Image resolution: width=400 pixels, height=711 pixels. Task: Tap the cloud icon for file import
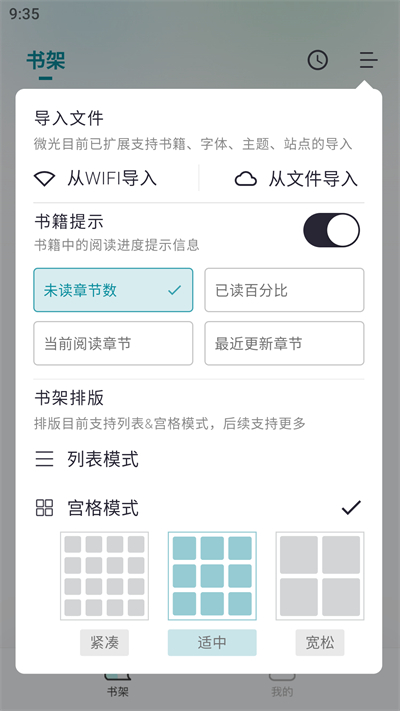[246, 179]
